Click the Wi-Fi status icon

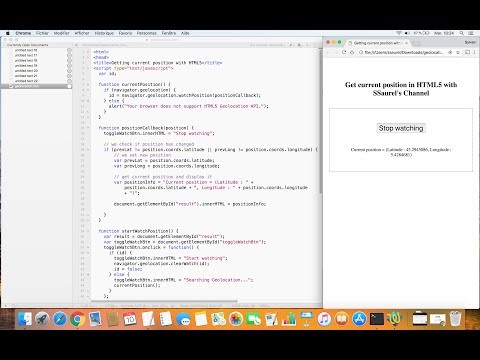click(399, 33)
